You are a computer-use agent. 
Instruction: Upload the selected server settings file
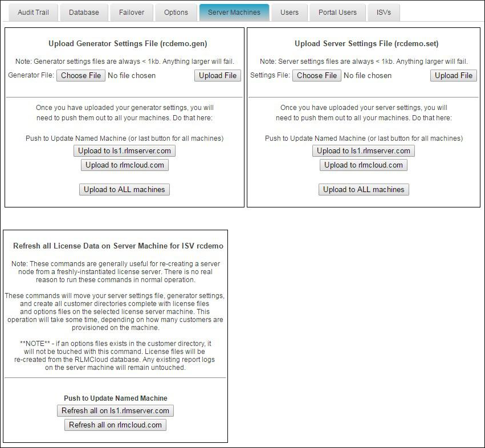point(453,75)
